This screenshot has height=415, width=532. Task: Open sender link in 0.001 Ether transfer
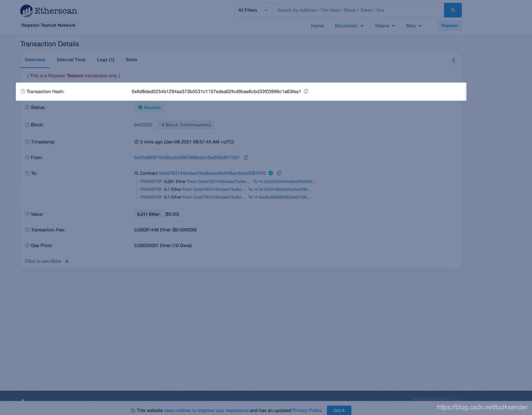click(224, 182)
